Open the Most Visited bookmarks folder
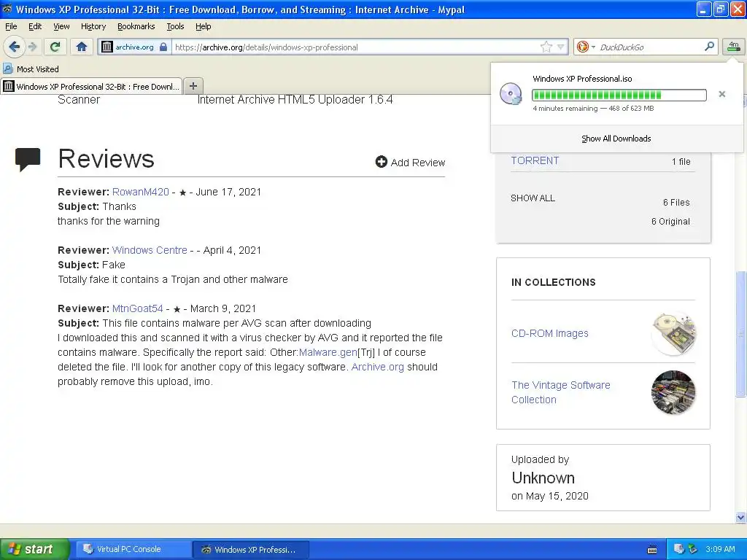The image size is (747, 560). coord(31,69)
